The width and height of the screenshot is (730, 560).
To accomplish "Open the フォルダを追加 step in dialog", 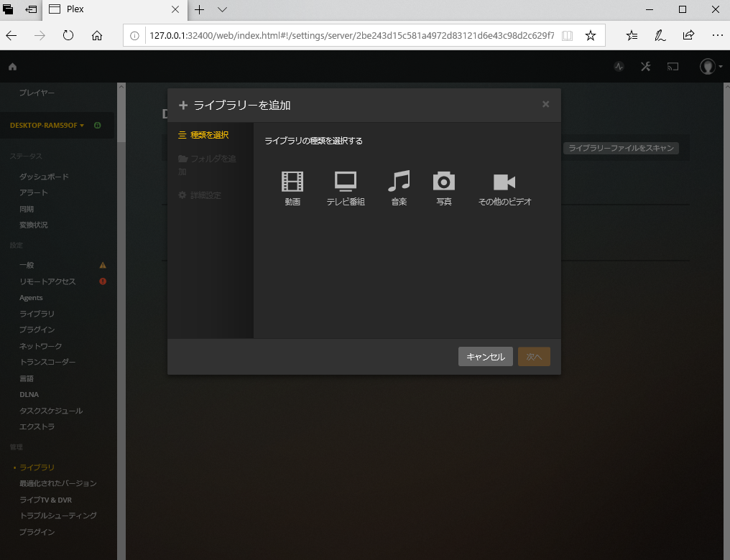I will point(207,164).
